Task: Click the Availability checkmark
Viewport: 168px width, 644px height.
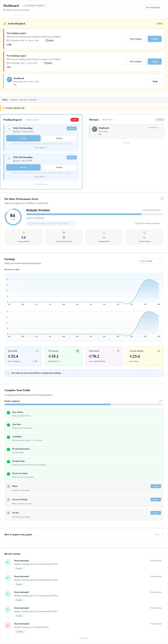Action: point(8,437)
